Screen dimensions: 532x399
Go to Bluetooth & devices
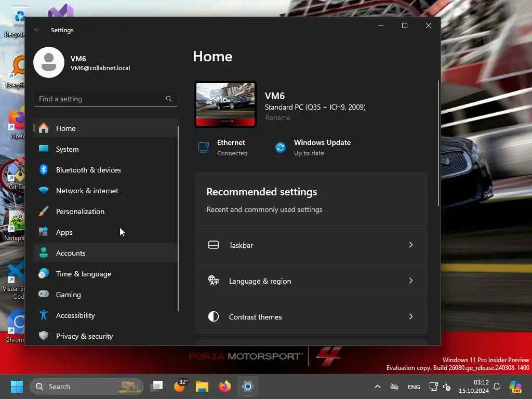pos(106,170)
